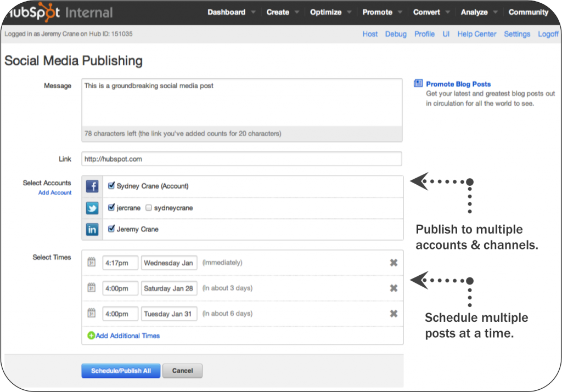Open the Settings link

[x=517, y=34]
